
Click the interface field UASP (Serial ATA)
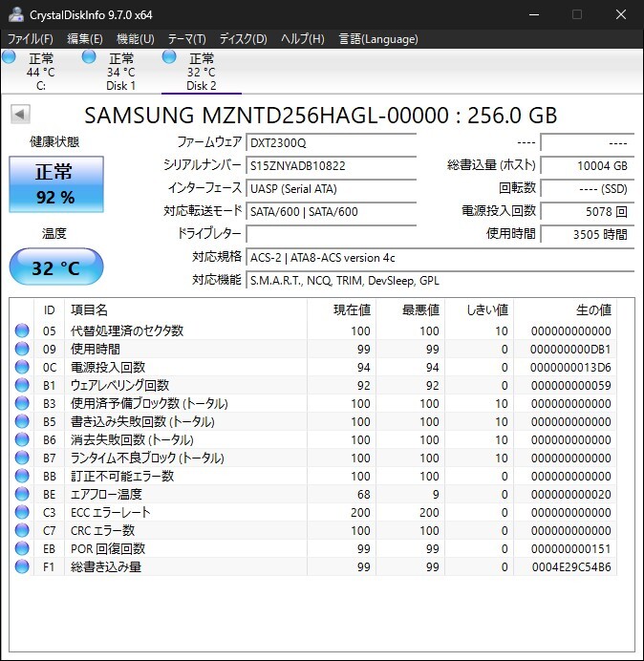point(331,188)
